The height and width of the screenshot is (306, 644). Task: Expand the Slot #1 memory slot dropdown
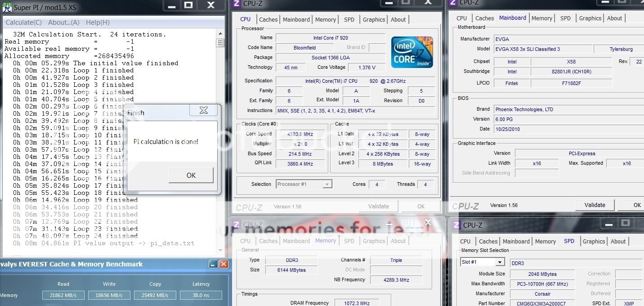point(500,262)
